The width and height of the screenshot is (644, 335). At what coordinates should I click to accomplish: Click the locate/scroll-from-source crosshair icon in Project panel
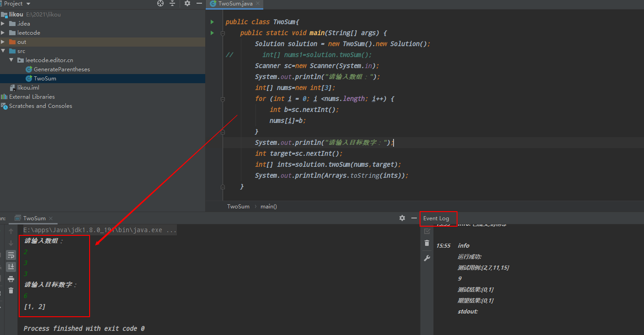(x=160, y=3)
